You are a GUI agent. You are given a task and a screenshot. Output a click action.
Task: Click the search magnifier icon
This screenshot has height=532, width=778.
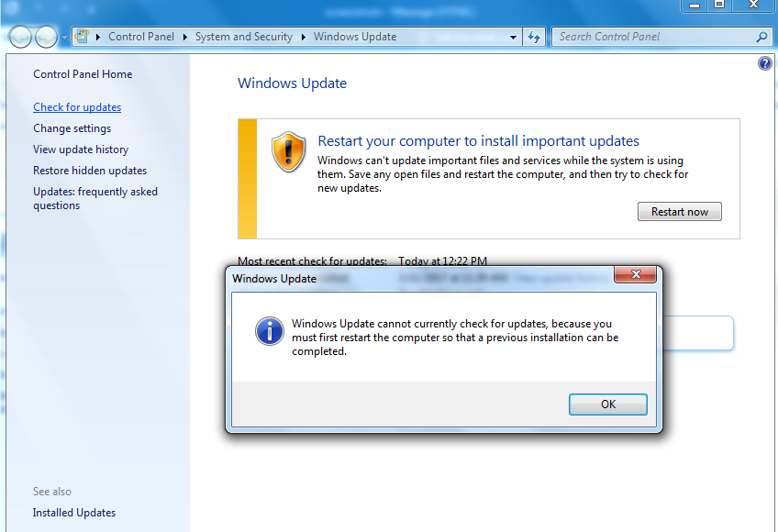pos(761,37)
